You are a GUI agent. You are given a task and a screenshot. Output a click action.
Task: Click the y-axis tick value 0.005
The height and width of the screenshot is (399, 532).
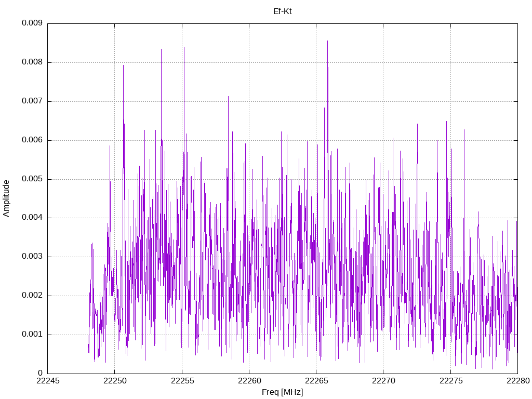32,179
